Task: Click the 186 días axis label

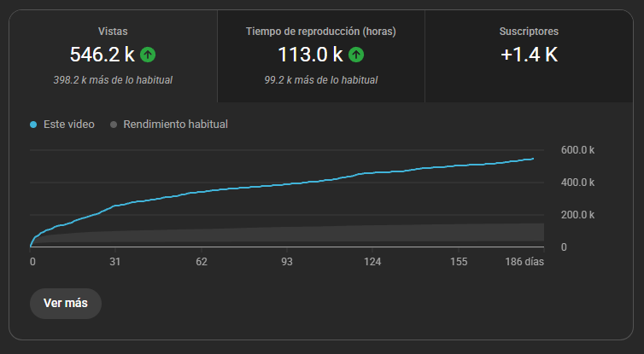Action: tap(522, 262)
